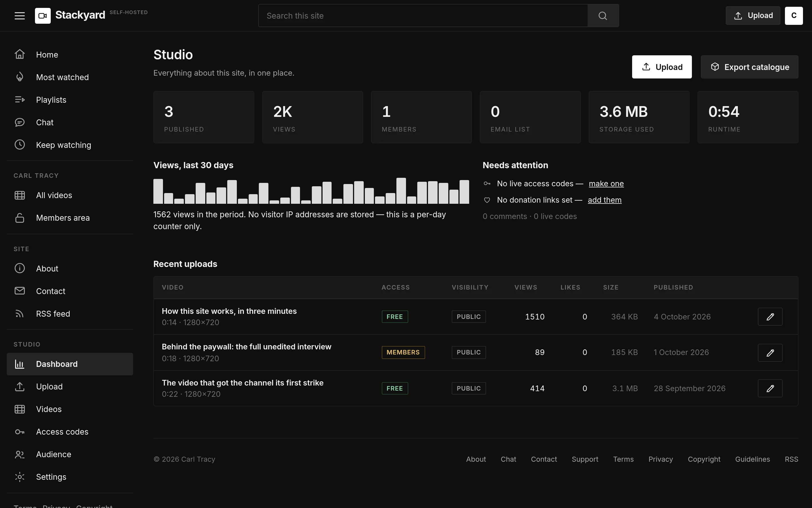
Task: Click the Members area lock icon
Action: click(x=20, y=218)
